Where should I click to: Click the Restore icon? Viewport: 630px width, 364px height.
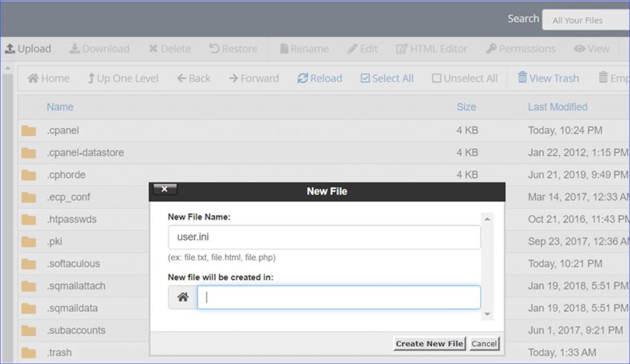point(215,49)
